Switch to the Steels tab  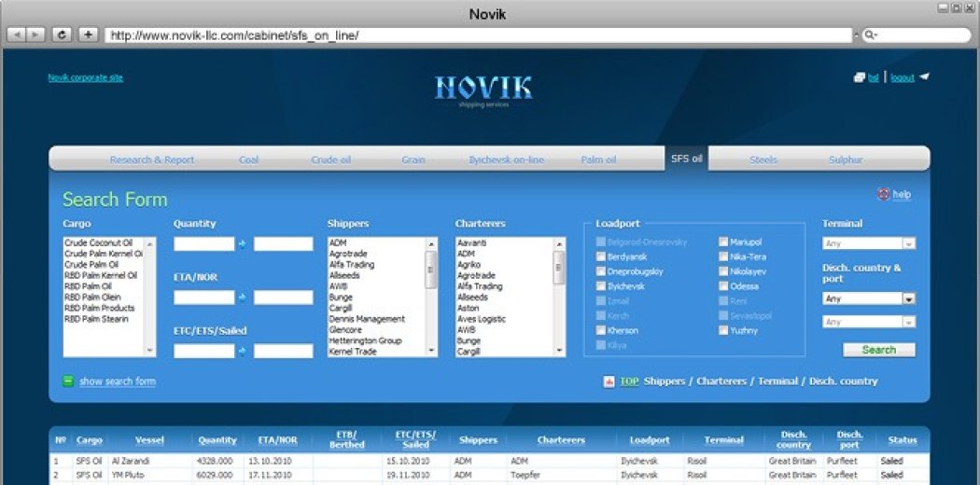coord(763,159)
